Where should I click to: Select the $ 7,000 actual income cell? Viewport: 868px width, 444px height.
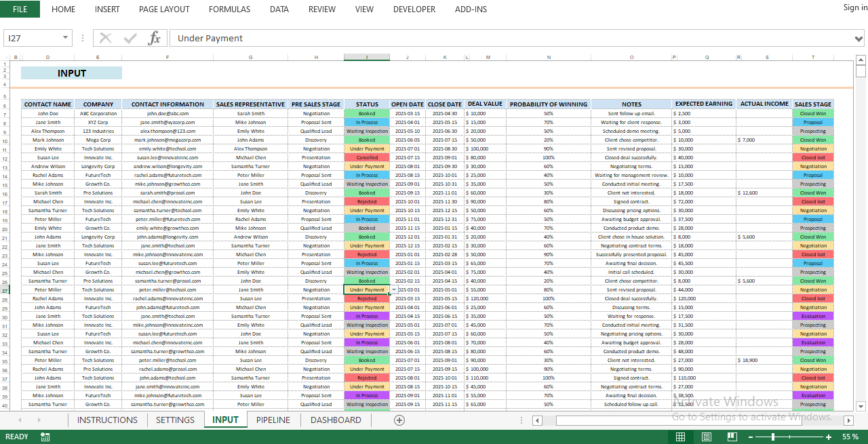coord(764,140)
